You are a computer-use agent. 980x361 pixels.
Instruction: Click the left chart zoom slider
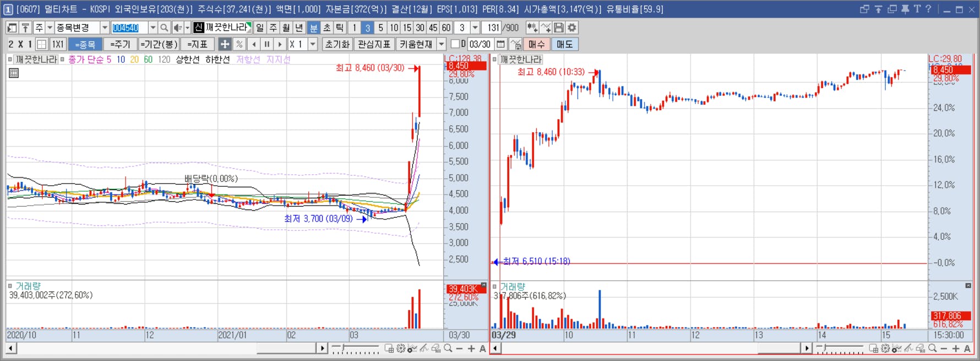click(356, 348)
